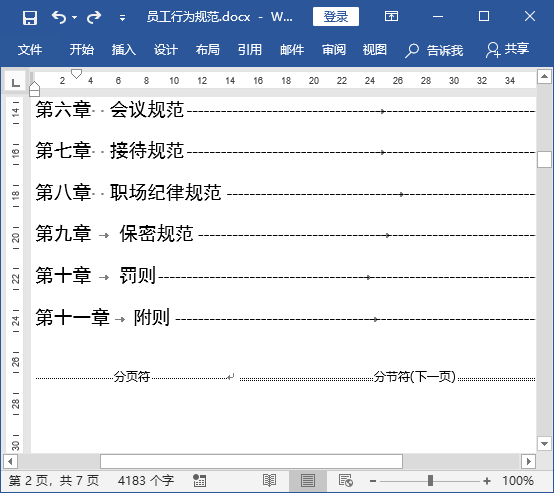Click vertical scrollbar up arrow
Screen dimensions: 554x493
(544, 76)
